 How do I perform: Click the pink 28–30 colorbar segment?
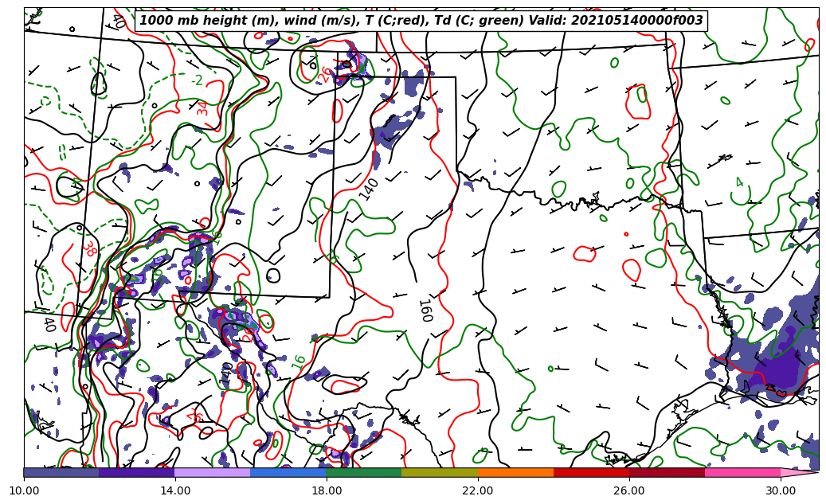point(743,472)
